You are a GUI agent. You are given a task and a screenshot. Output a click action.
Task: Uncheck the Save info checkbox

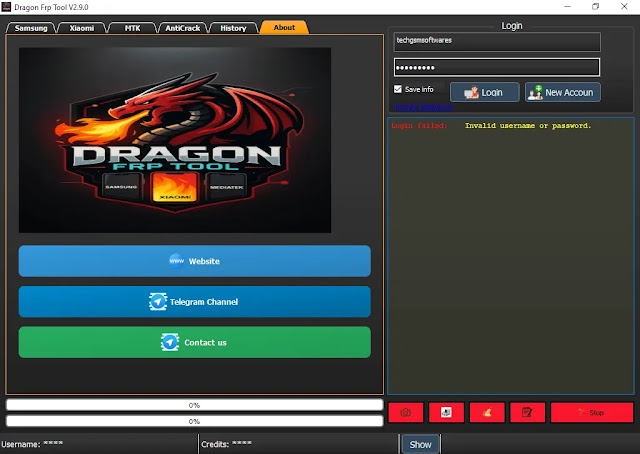[398, 89]
